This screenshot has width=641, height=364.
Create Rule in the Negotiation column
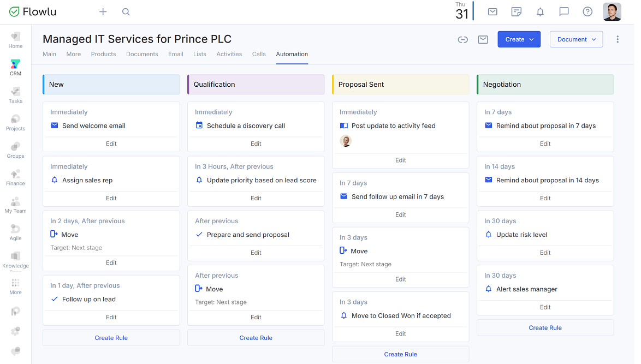tap(545, 327)
